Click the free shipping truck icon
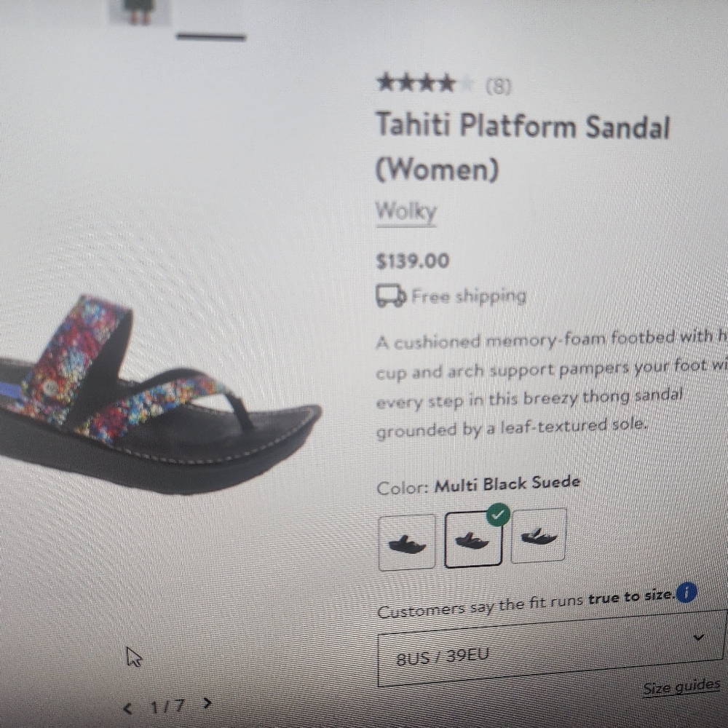The width and height of the screenshot is (728, 728). coord(391,295)
